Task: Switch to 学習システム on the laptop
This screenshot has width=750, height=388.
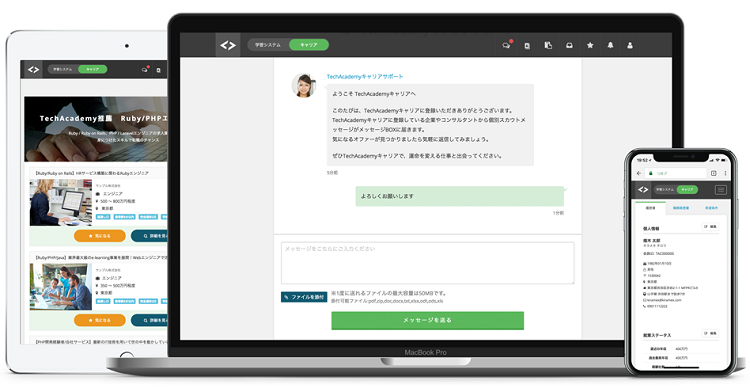Action: [x=268, y=45]
